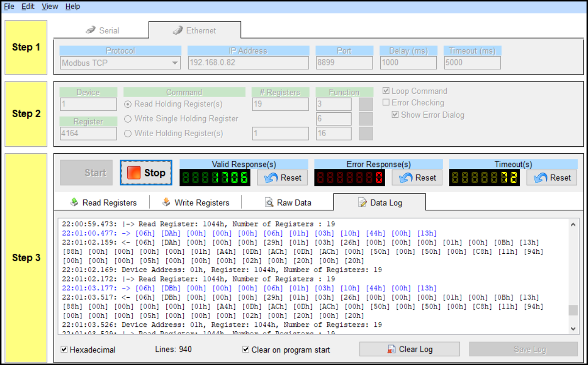Click the 'Lines: 940' count text
Image resolution: width=588 pixels, height=365 pixels.
point(173,349)
